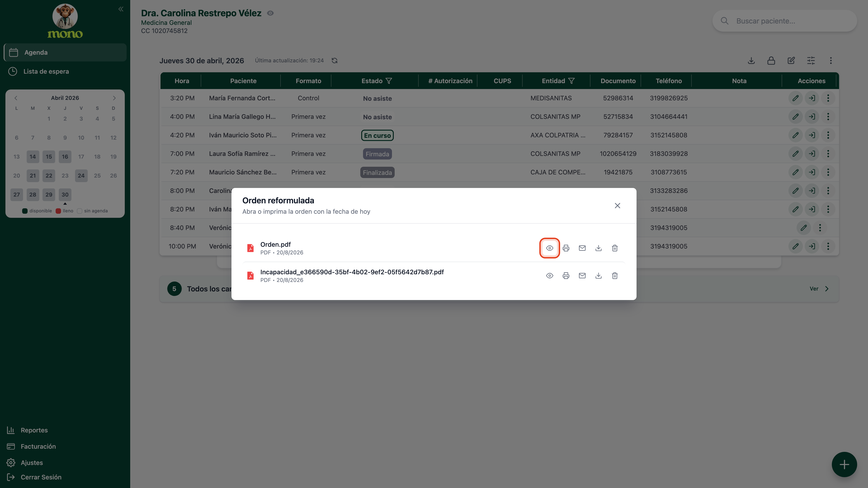
Task: Toggle visibility eye next to doctor name
Action: click(270, 13)
